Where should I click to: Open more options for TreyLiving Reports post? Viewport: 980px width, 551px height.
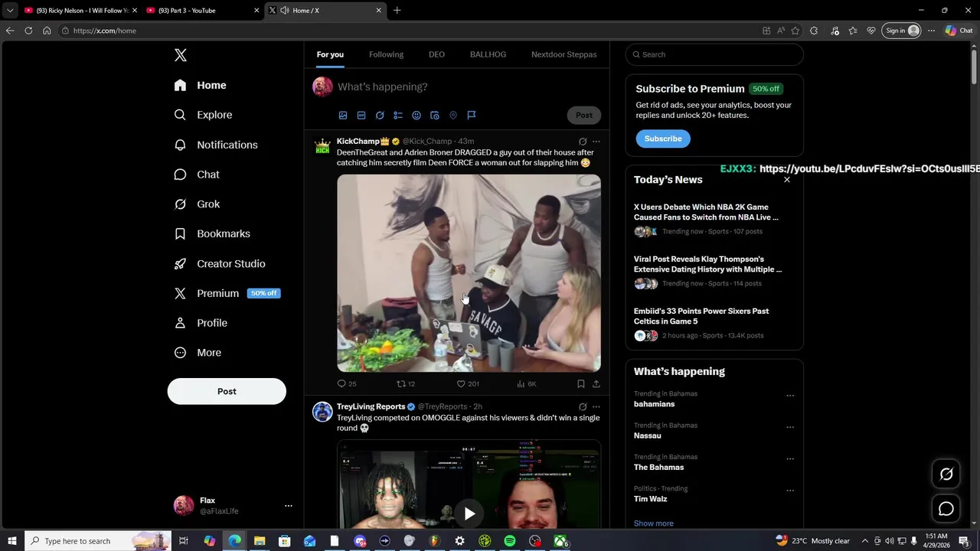pos(596,407)
